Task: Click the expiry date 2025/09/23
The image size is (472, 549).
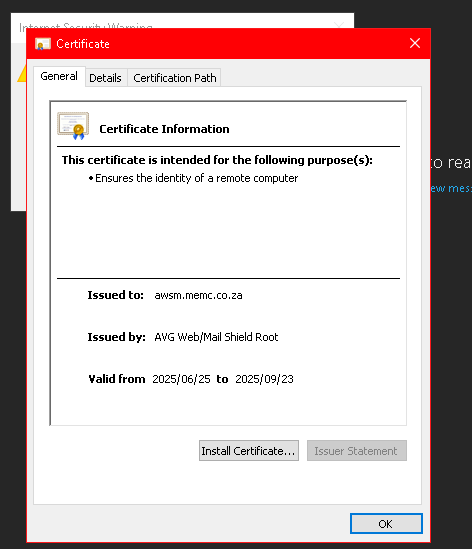Action: pyautogui.click(x=264, y=379)
